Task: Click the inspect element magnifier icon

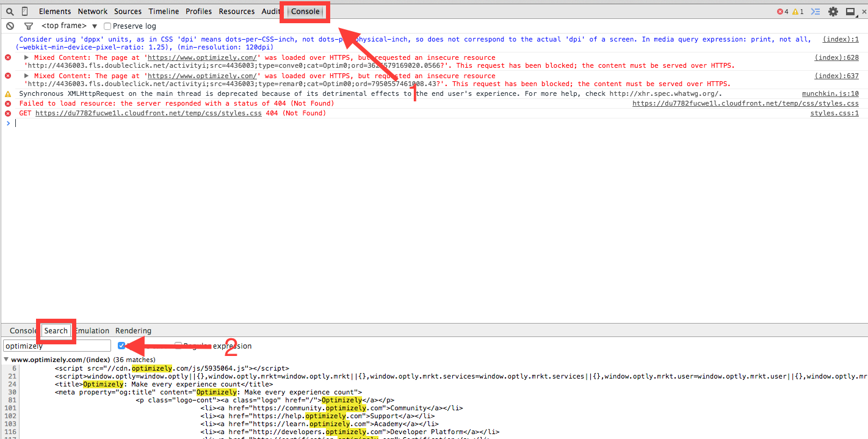Action: pos(10,12)
